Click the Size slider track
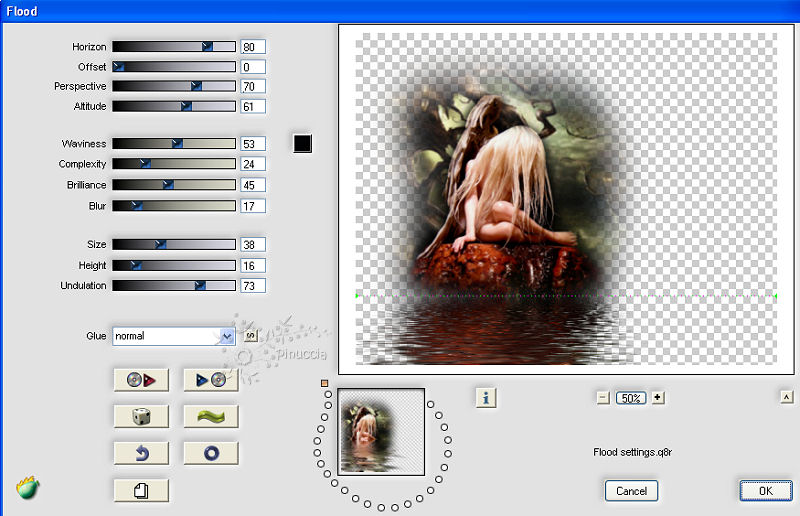 pyautogui.click(x=174, y=244)
